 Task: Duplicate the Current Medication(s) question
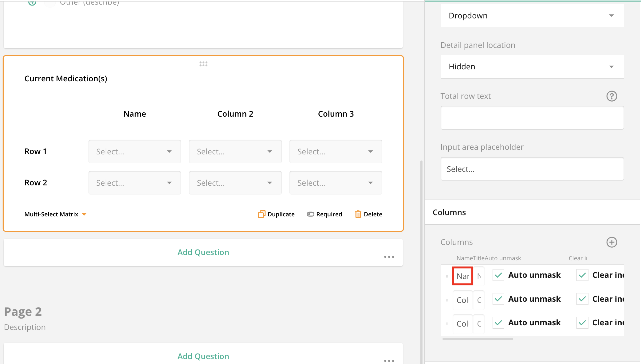[x=276, y=214]
